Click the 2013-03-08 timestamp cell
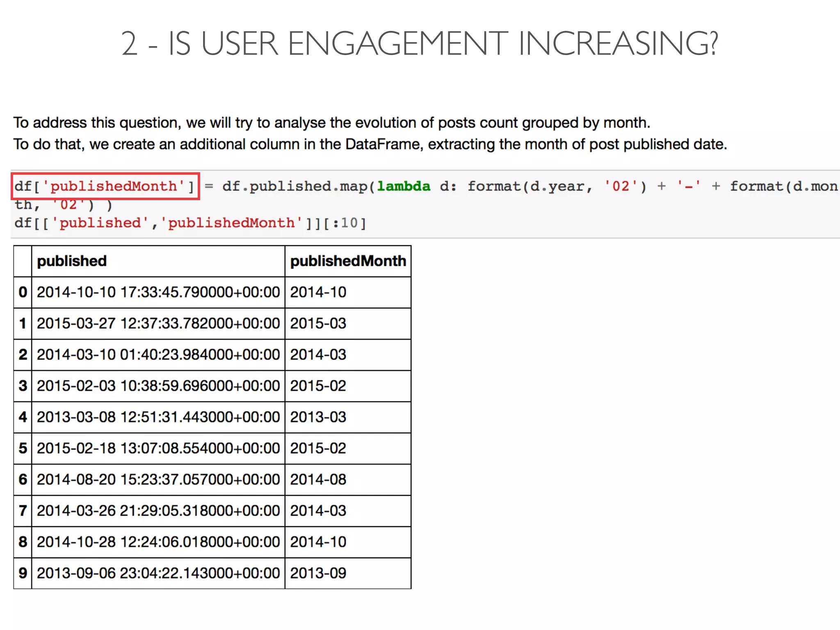840x630 pixels. pyautogui.click(x=158, y=417)
